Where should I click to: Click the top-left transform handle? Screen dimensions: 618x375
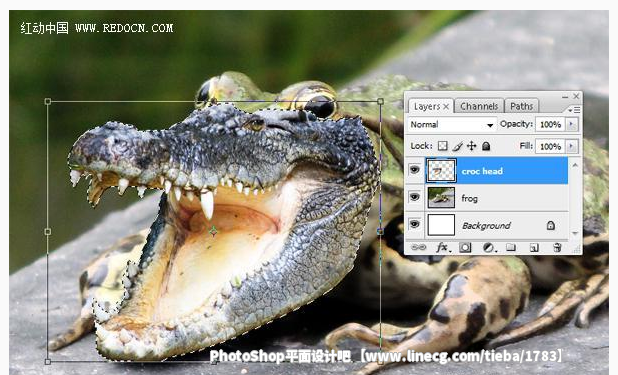point(48,101)
